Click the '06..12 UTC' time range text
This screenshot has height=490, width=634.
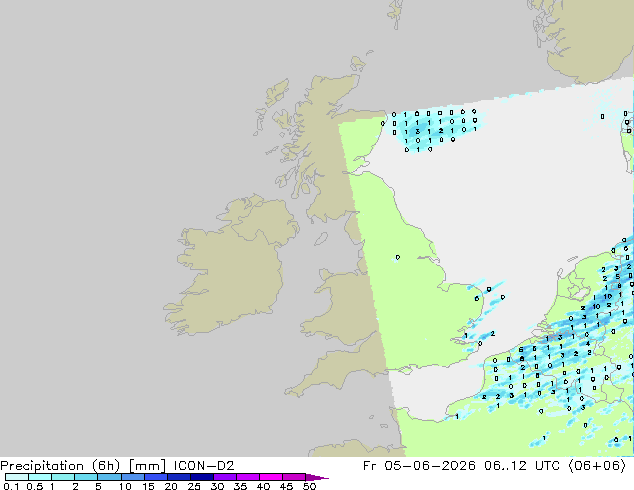pos(522,466)
